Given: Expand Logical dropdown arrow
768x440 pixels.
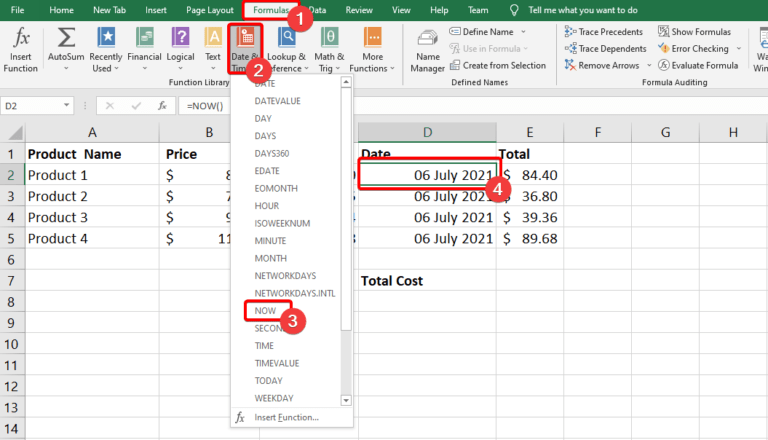Looking at the screenshot, I should 180,69.
